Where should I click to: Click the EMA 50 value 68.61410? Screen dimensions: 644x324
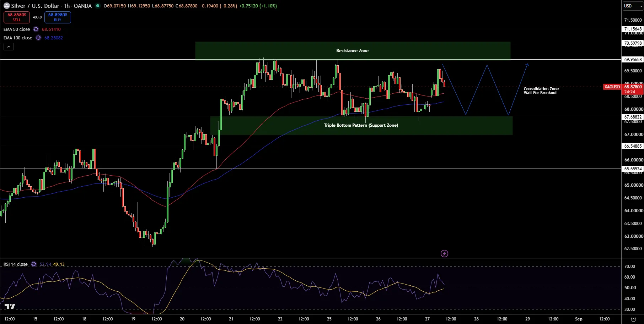51,29
